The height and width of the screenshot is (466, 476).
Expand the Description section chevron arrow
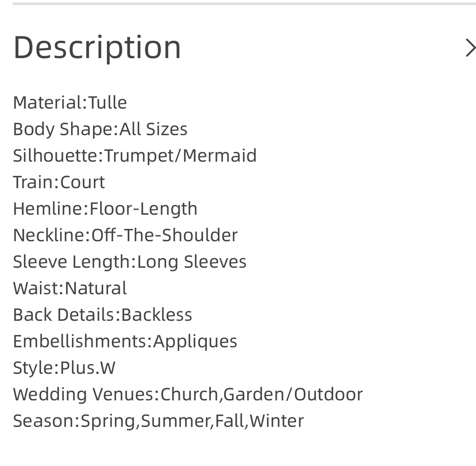pyautogui.click(x=470, y=48)
